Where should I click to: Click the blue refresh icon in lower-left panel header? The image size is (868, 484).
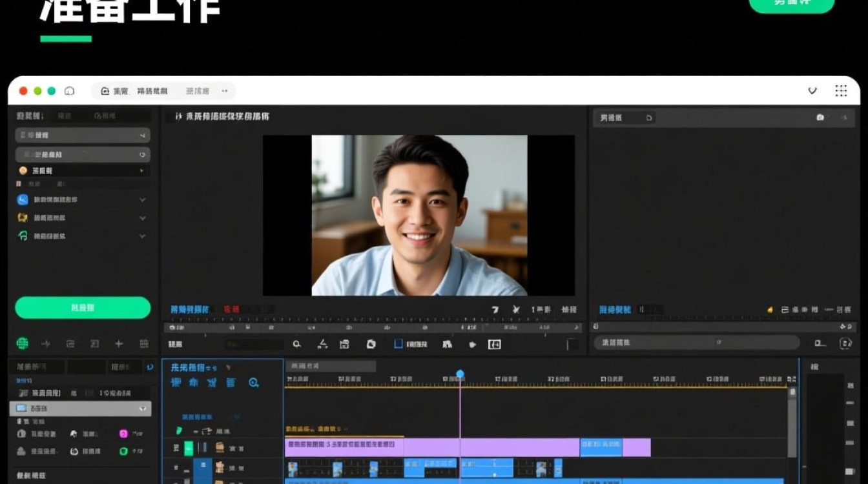(150, 367)
